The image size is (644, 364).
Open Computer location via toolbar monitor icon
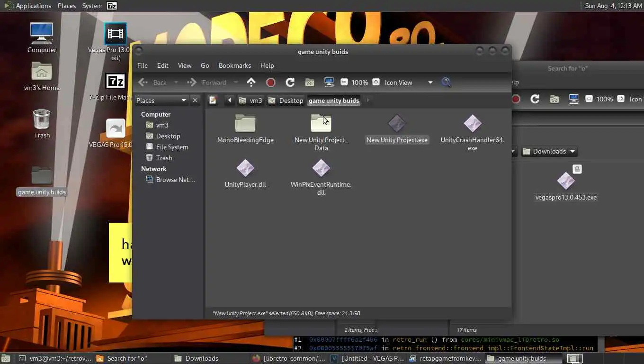(329, 82)
